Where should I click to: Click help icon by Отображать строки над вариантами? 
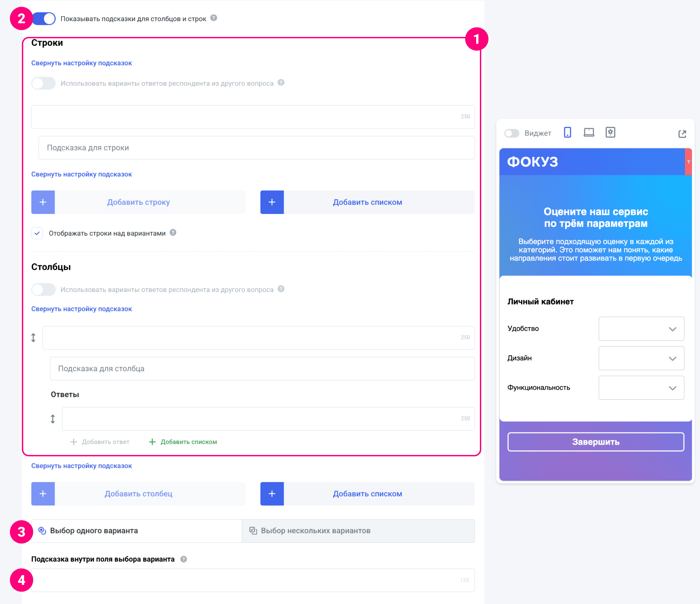[173, 233]
